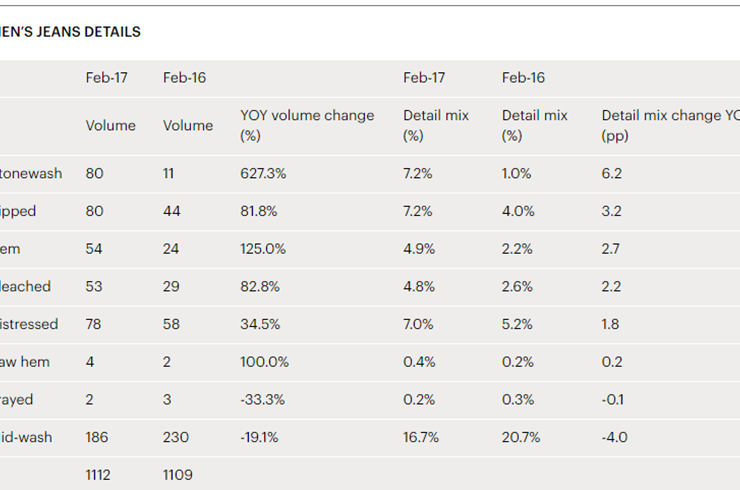Select the Stonewash row label
Viewport: 740px width, 490px height.
pos(31,173)
